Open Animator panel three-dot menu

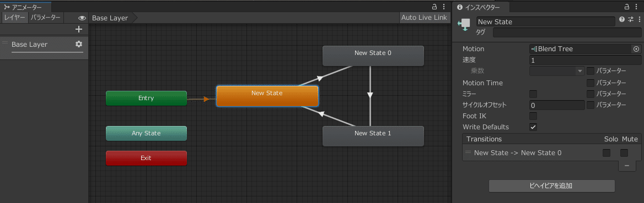point(444,7)
